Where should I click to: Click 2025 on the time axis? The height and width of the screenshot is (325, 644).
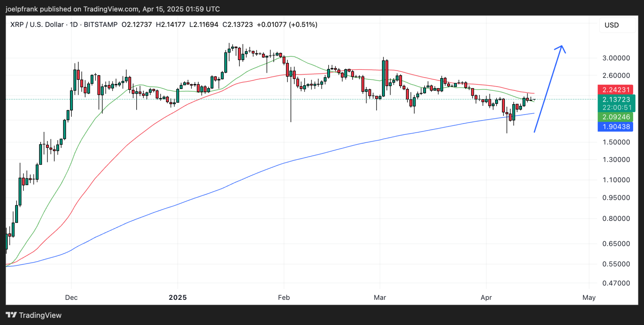coord(178,297)
